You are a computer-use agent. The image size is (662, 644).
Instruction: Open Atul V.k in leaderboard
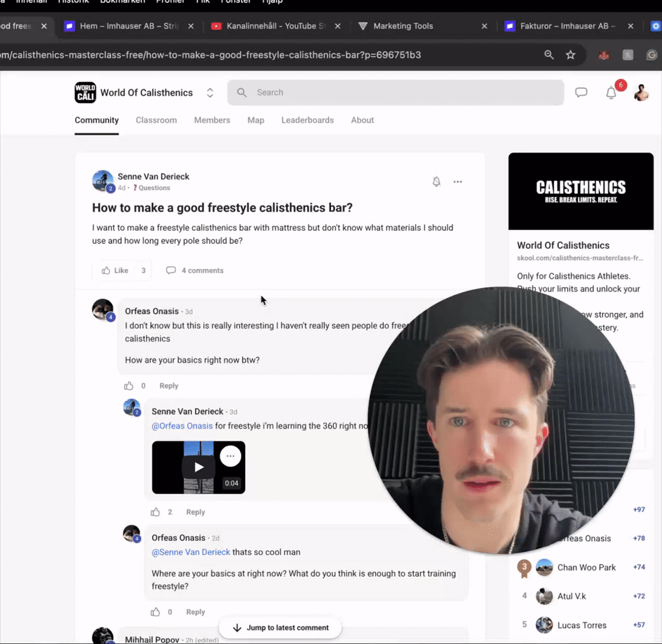click(571, 596)
